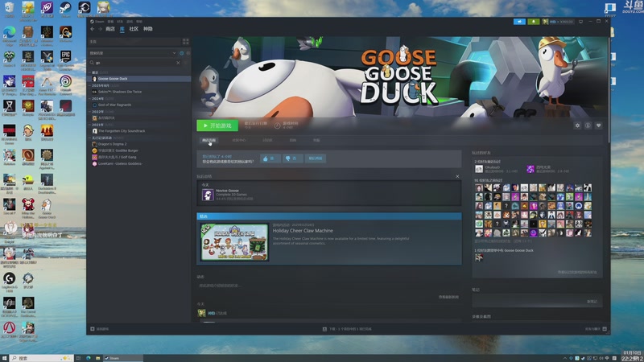The height and width of the screenshot is (362, 644).
Task: Click the Steam taskbar button
Action: [122, 358]
